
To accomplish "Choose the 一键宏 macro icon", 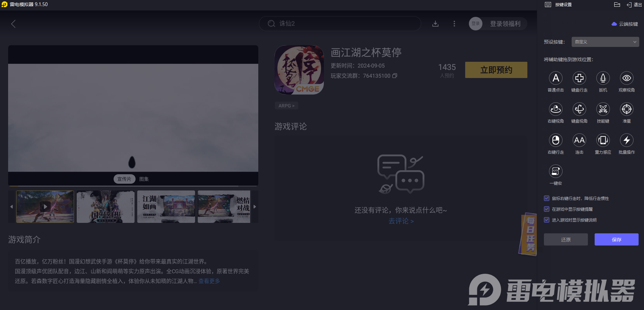I will click(x=555, y=172).
